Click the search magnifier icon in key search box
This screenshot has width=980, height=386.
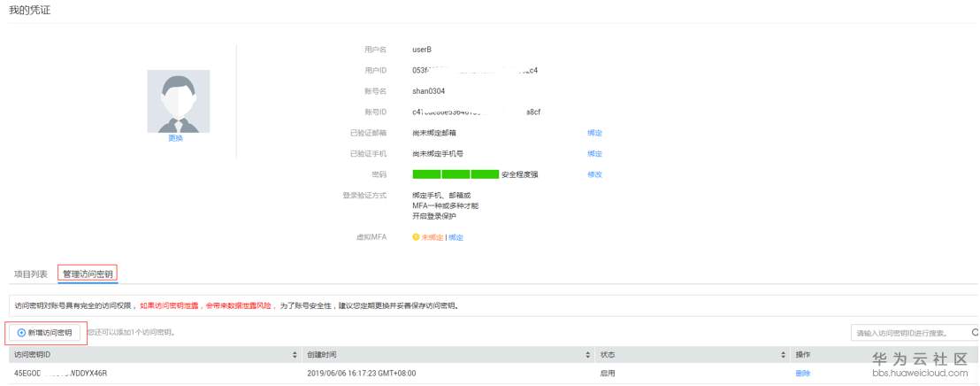974,332
